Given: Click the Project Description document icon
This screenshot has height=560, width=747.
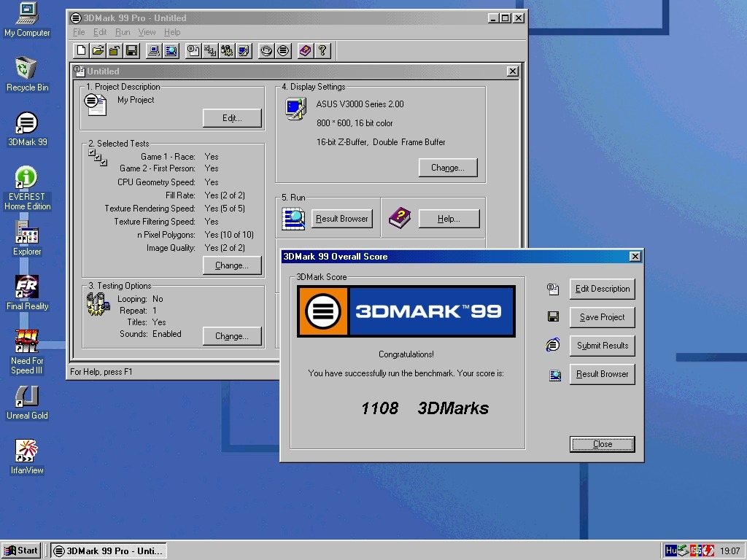Looking at the screenshot, I should [x=96, y=104].
